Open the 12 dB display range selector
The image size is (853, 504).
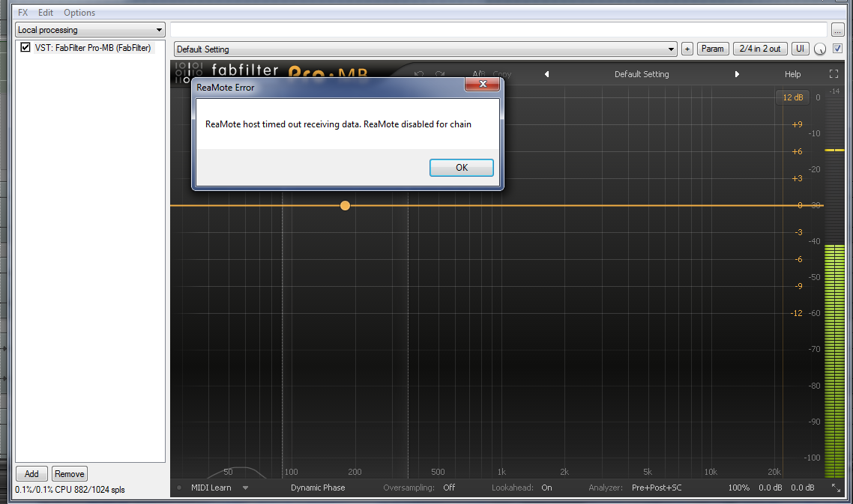pyautogui.click(x=792, y=97)
